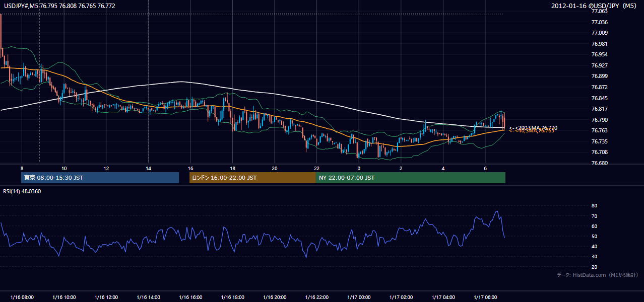Click the 東京 08:00-15:30 JST session bar
644x302 pixels.
pos(100,178)
